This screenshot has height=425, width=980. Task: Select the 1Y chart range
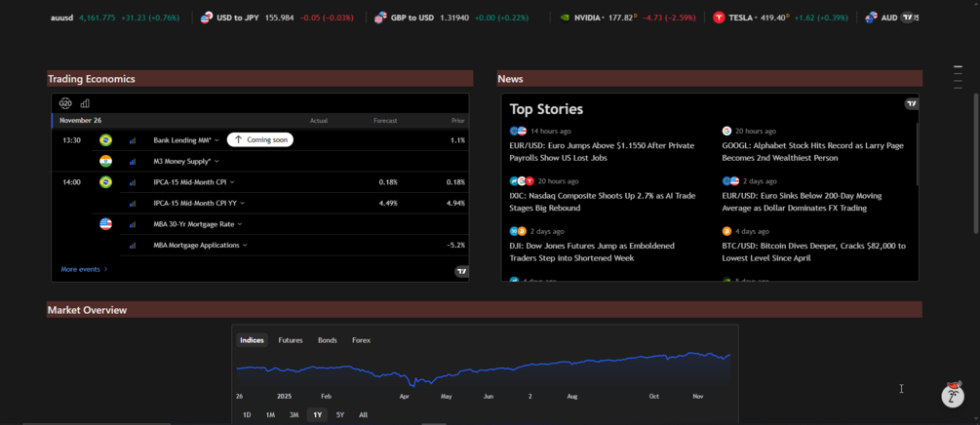(318, 415)
